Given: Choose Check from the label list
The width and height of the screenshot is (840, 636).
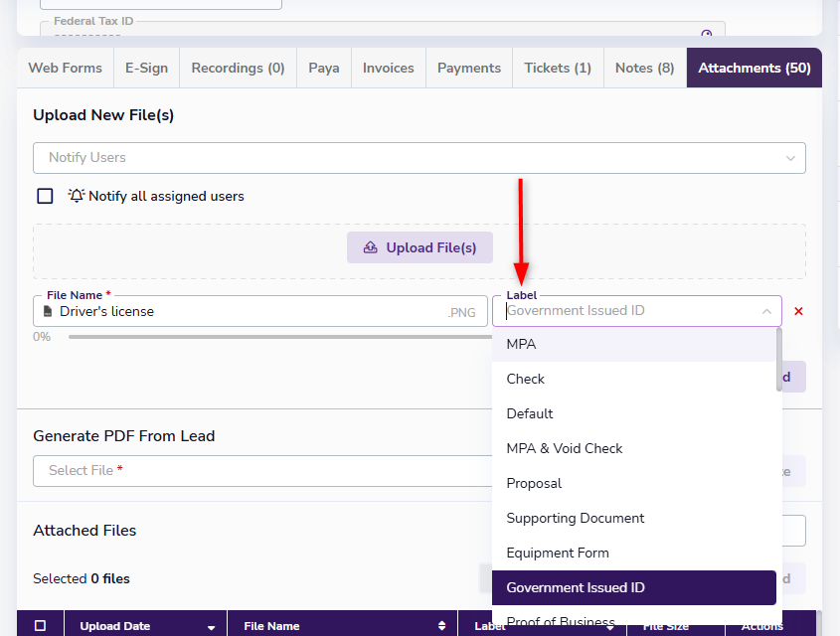Looking at the screenshot, I should (634, 379).
